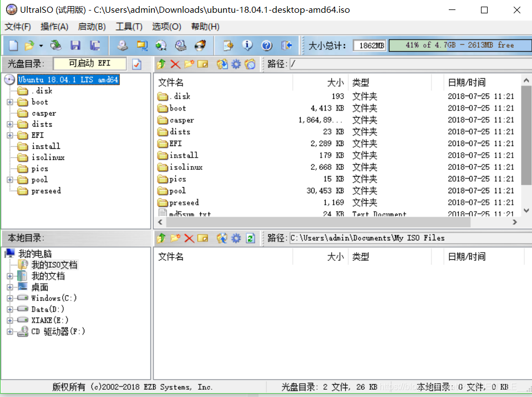Sort ISO file list by 文件名 column
The height and width of the screenshot is (397, 532).
pos(224,82)
